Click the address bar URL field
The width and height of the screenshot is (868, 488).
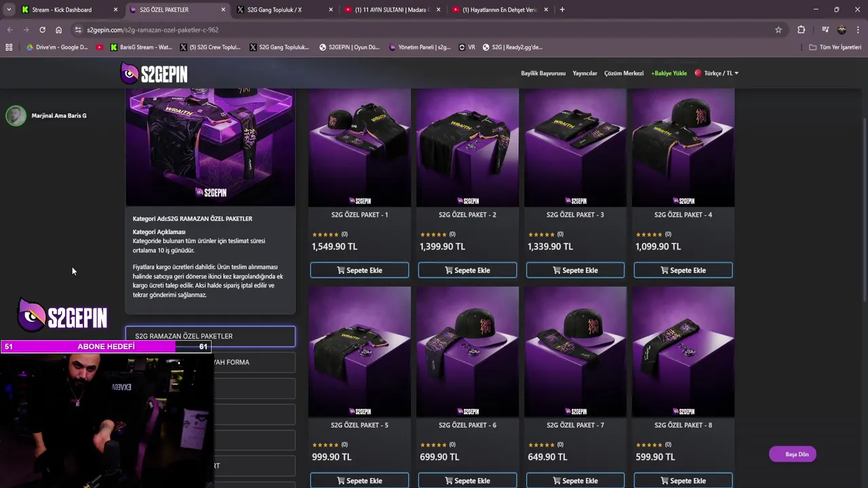click(x=427, y=30)
